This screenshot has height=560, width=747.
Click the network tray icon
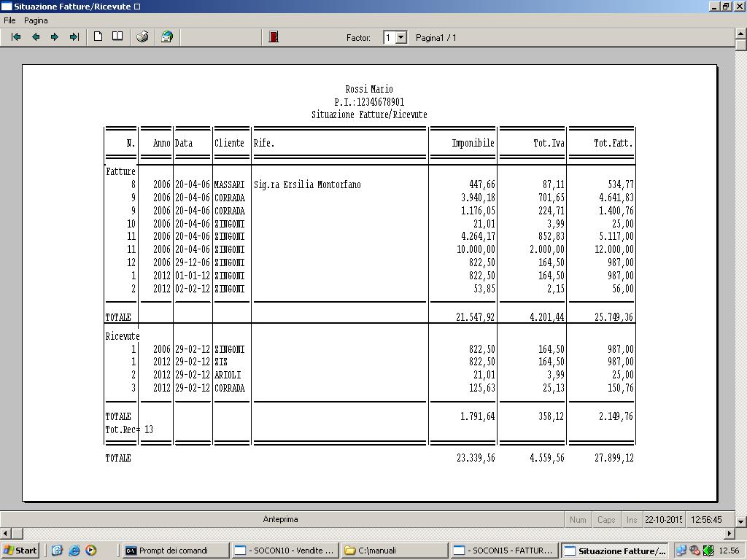(x=681, y=551)
